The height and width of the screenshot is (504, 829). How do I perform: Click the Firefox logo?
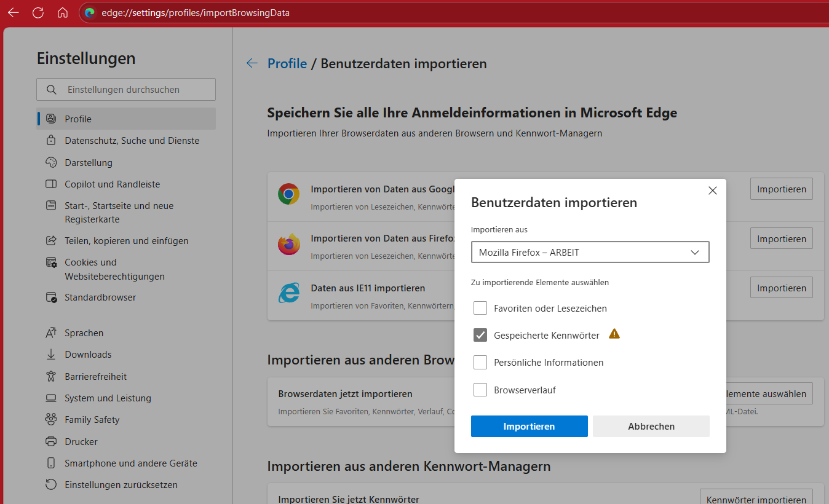coord(288,244)
